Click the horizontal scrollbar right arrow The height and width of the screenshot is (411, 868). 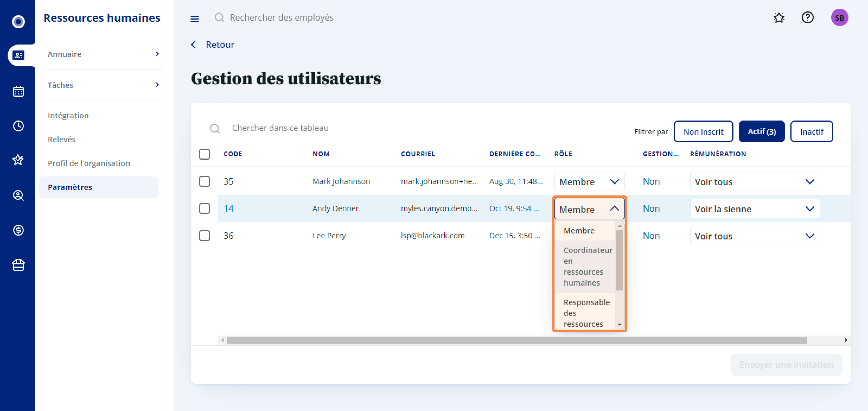coord(846,340)
